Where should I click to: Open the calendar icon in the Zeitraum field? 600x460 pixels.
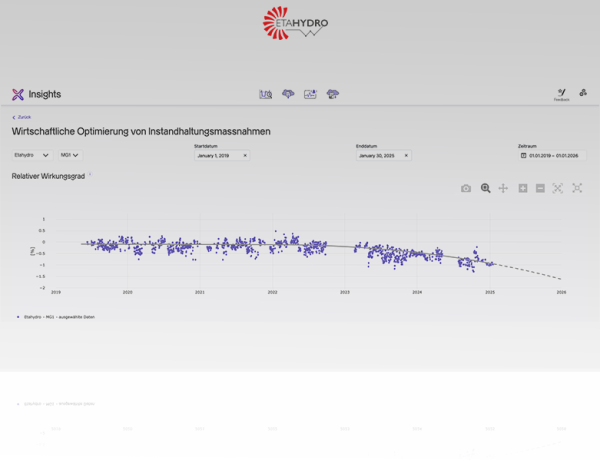coord(523,155)
